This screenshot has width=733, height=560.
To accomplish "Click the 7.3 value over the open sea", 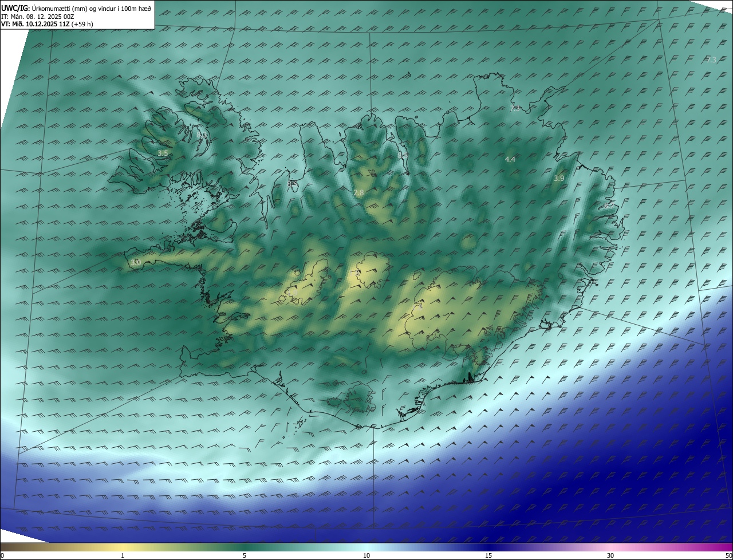I will (x=711, y=60).
